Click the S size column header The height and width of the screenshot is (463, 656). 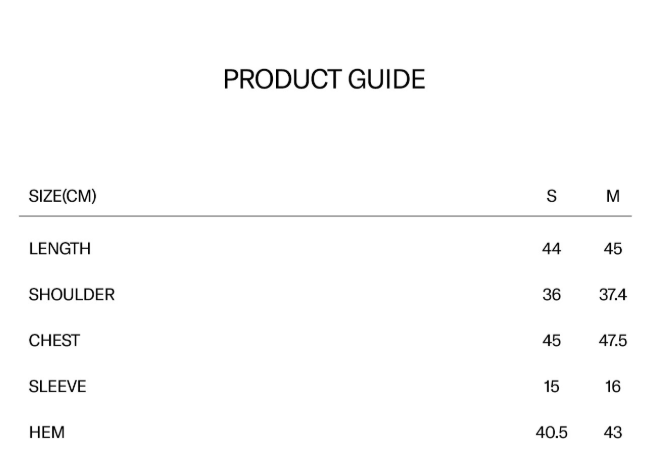pyautogui.click(x=551, y=196)
